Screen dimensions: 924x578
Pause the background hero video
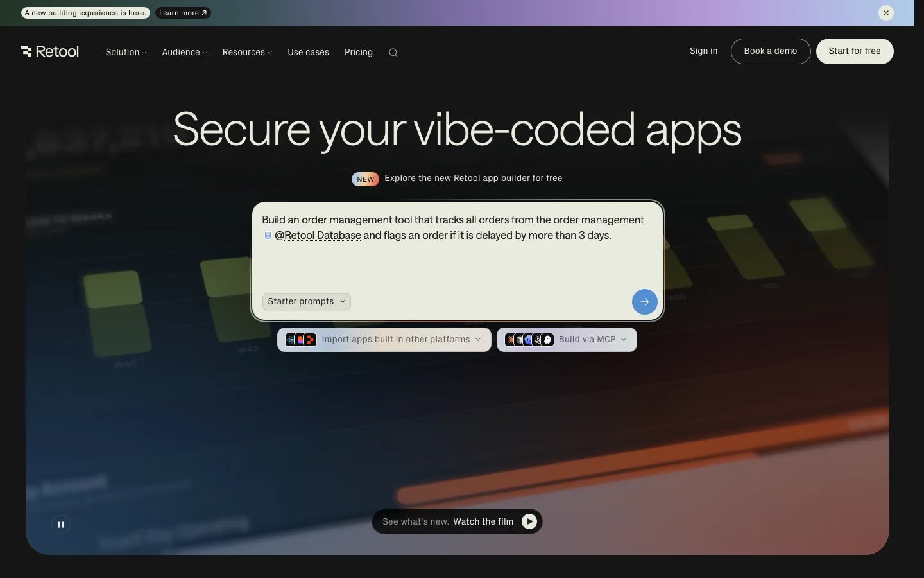61,525
